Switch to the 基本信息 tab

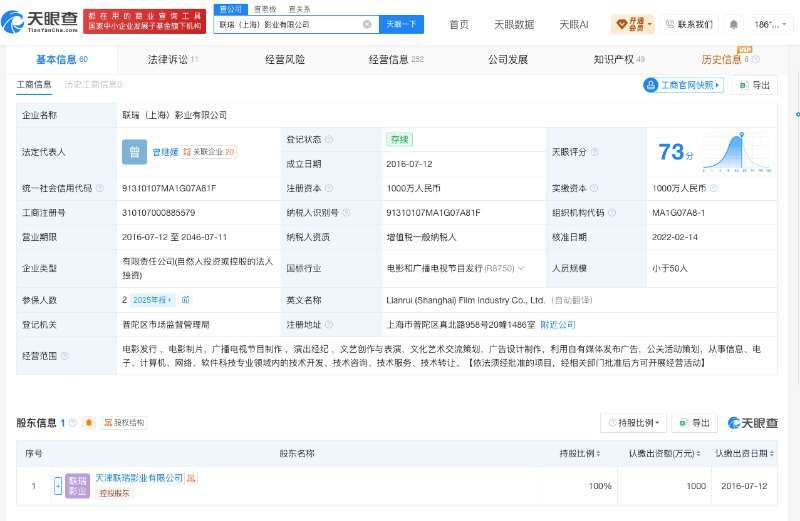point(62,60)
